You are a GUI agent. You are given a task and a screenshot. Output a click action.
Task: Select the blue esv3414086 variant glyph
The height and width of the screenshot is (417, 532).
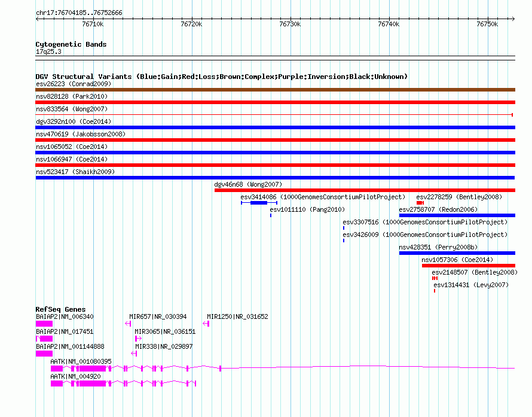coord(259,203)
